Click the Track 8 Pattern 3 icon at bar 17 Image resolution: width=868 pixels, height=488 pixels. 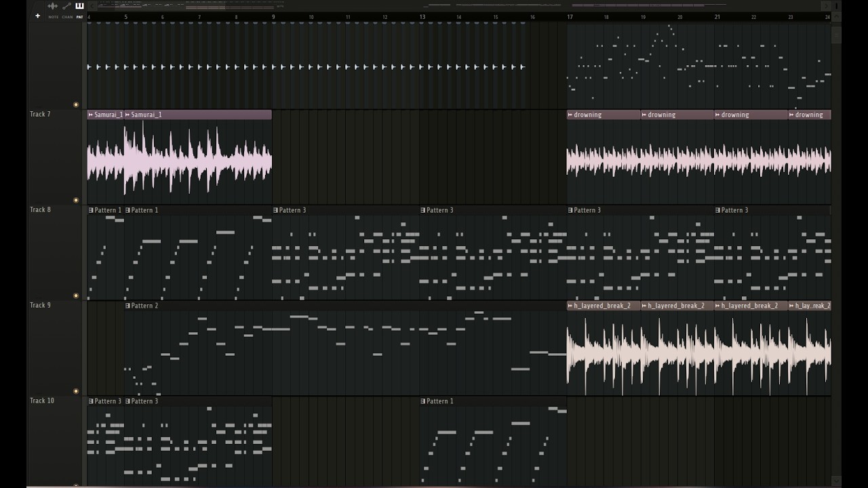click(570, 210)
